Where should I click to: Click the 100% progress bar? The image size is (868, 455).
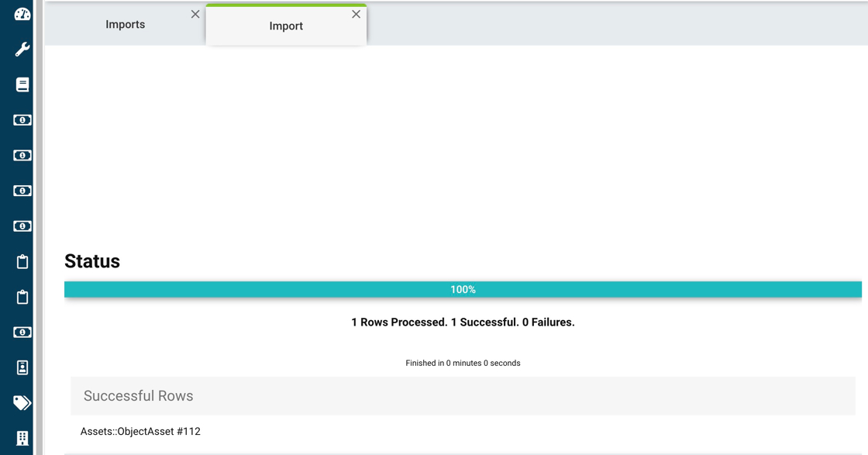tap(463, 290)
